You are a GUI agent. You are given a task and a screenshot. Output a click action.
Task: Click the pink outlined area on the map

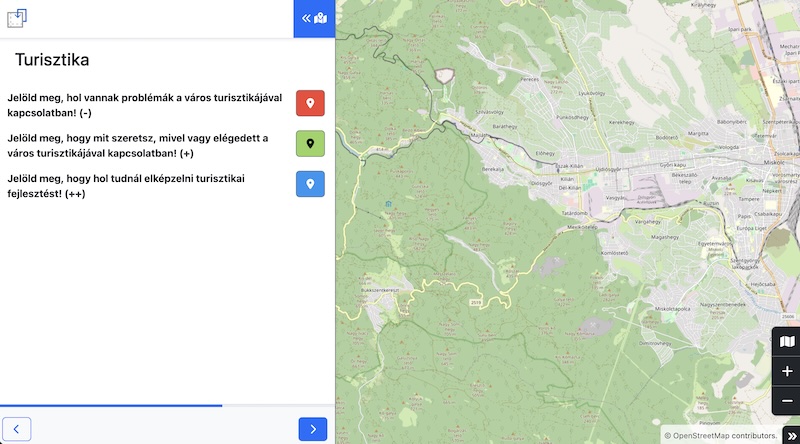click(444, 76)
